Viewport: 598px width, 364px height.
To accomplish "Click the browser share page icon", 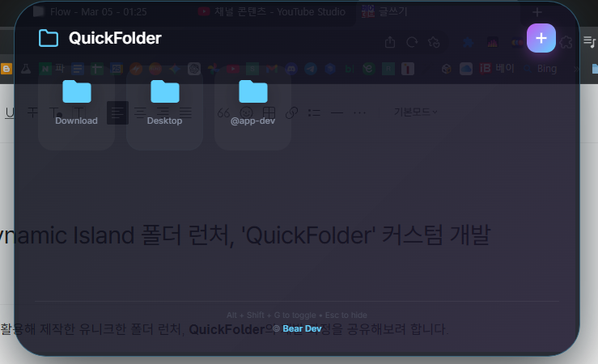I will pos(390,42).
